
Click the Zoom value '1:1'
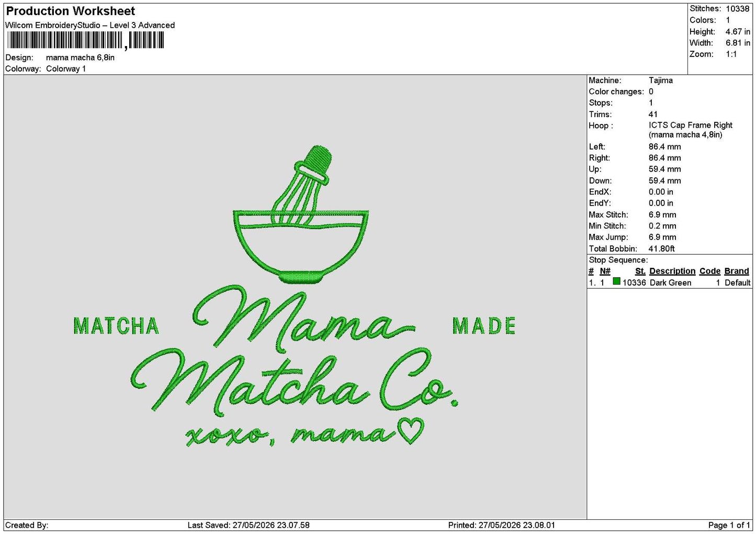731,54
